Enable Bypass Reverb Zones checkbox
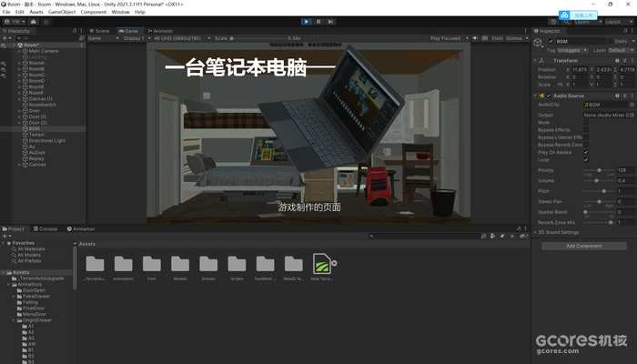The width and height of the screenshot is (637, 364). point(586,145)
